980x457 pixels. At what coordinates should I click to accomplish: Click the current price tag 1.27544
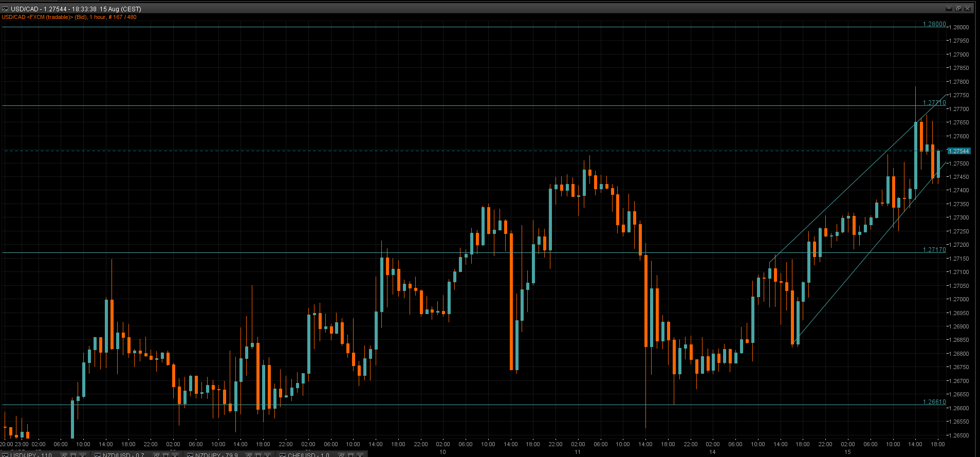[x=958, y=151]
